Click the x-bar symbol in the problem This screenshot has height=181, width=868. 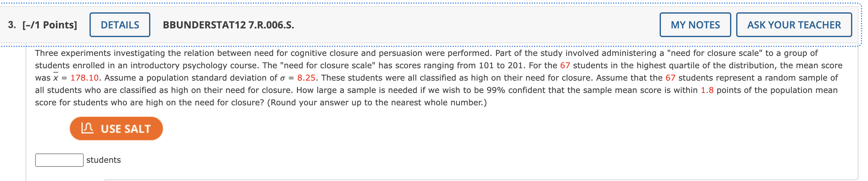click(x=56, y=77)
